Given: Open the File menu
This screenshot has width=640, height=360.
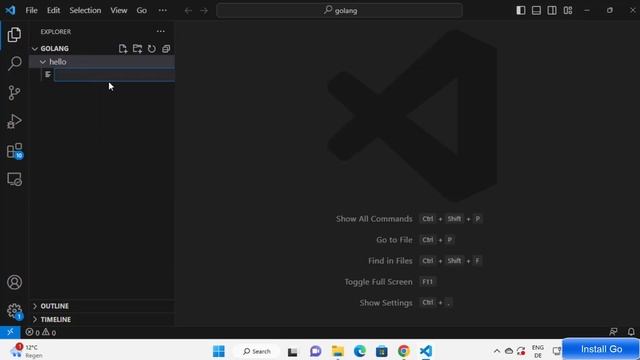Looking at the screenshot, I should pyautogui.click(x=31, y=10).
